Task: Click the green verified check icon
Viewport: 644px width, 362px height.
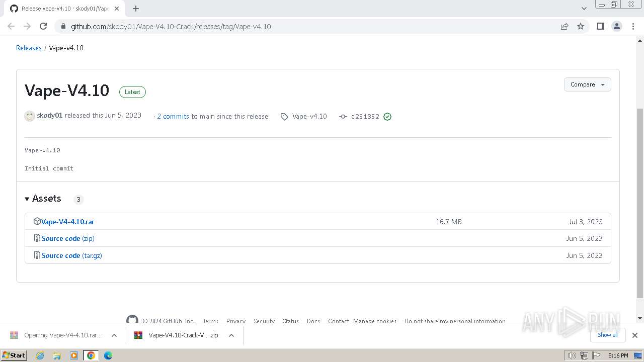Action: [x=387, y=117]
